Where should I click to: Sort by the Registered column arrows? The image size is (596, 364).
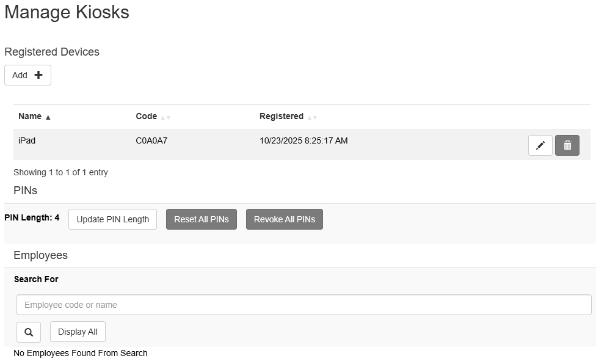click(x=311, y=117)
